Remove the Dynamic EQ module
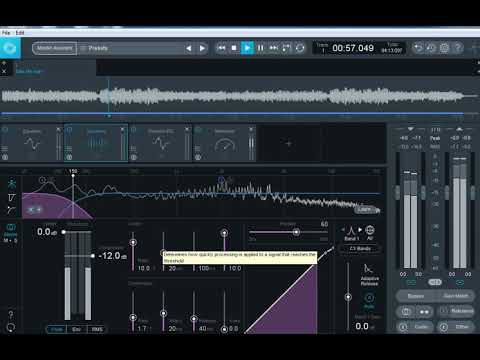This screenshot has height=360, width=480. (x=187, y=129)
